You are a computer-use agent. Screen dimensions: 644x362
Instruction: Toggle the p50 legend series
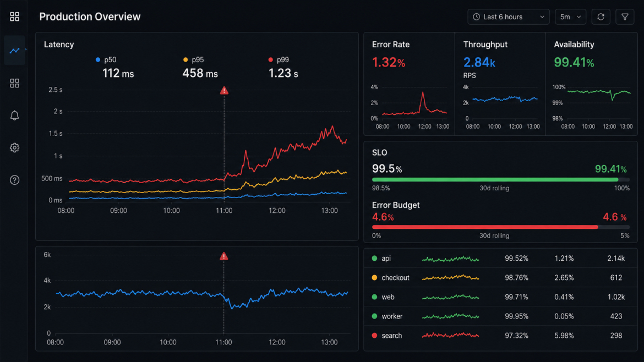[106, 59]
